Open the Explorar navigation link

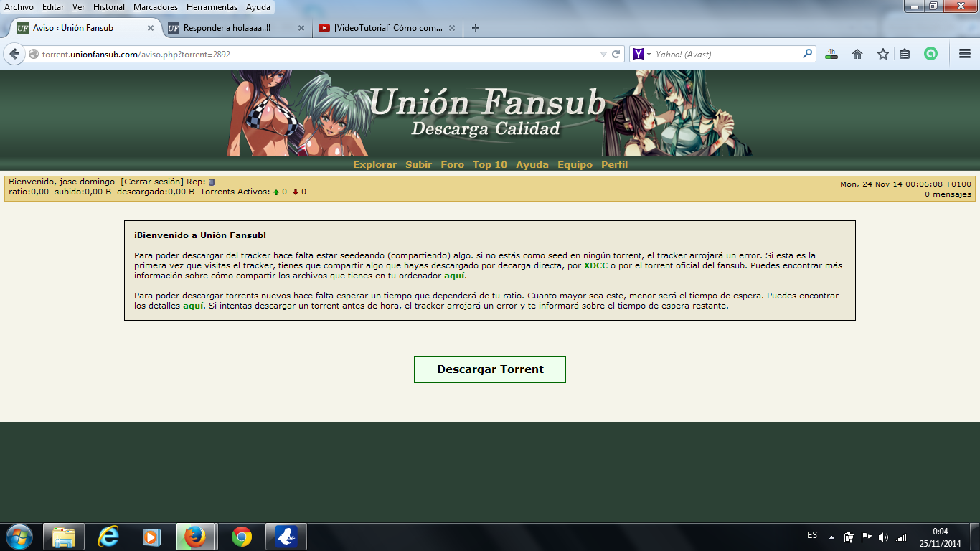[374, 164]
